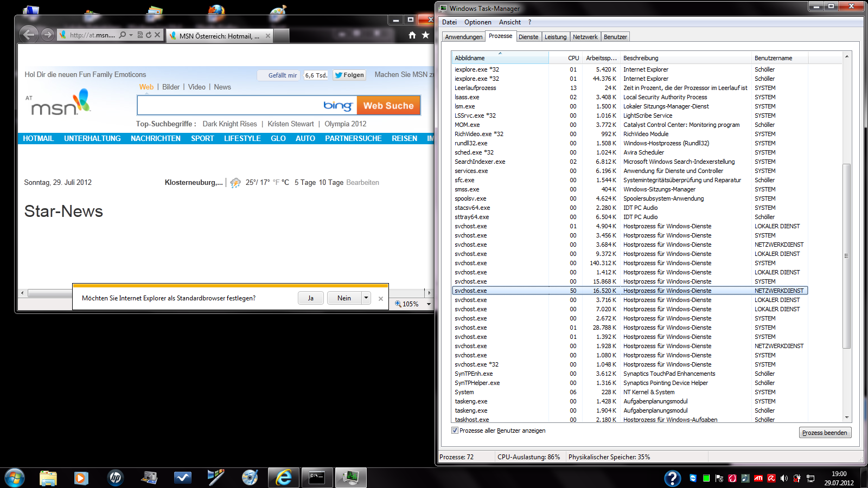This screenshot has width=868, height=488.
Task: Click the 'Prozess beenden' button
Action: (825, 433)
